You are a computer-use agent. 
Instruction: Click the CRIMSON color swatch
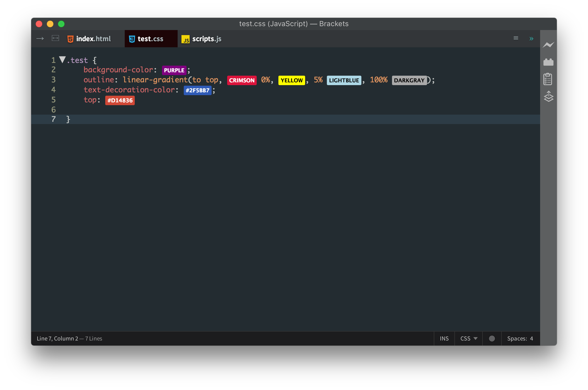[242, 80]
